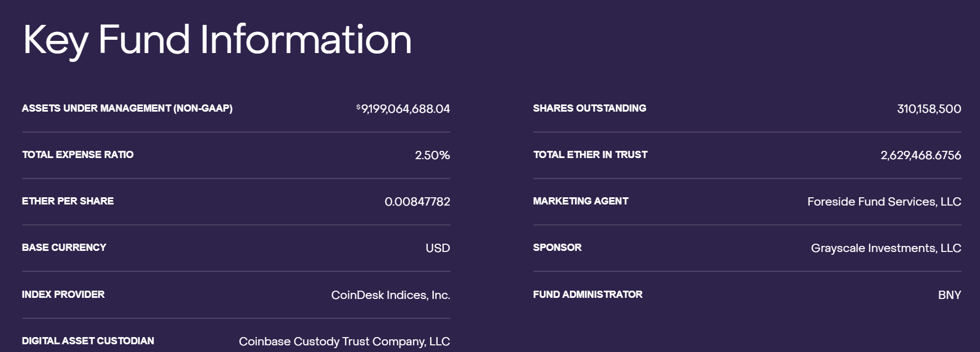Select the $9,199,064,688.04 AUM value
Screen dimensions: 980x352
(403, 109)
